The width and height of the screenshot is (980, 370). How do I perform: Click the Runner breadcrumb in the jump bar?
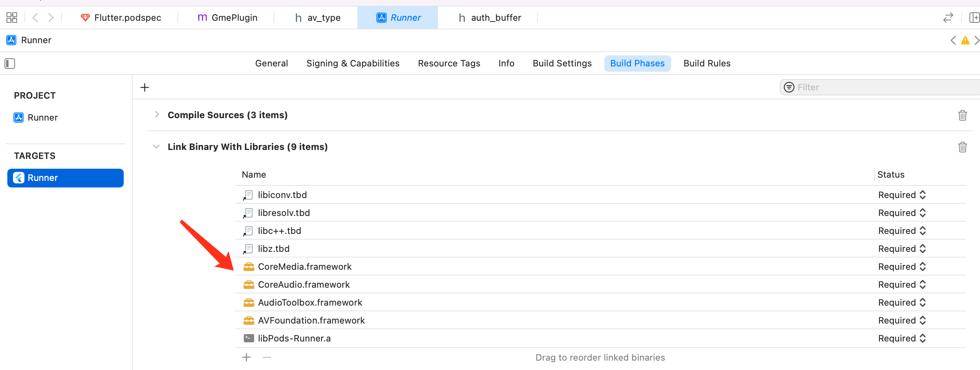click(x=29, y=40)
